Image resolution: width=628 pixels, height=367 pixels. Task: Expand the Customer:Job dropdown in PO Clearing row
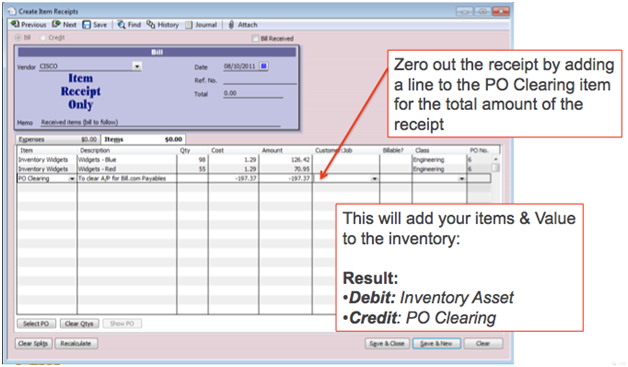point(374,179)
